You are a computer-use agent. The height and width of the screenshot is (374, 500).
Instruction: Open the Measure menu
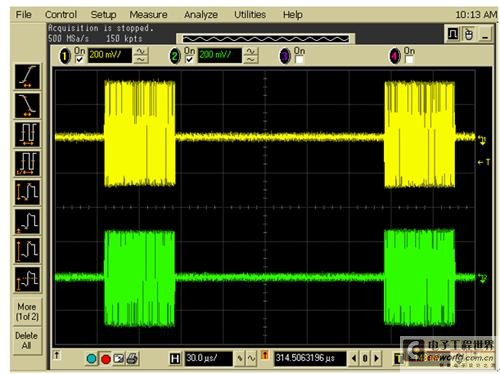pos(148,15)
